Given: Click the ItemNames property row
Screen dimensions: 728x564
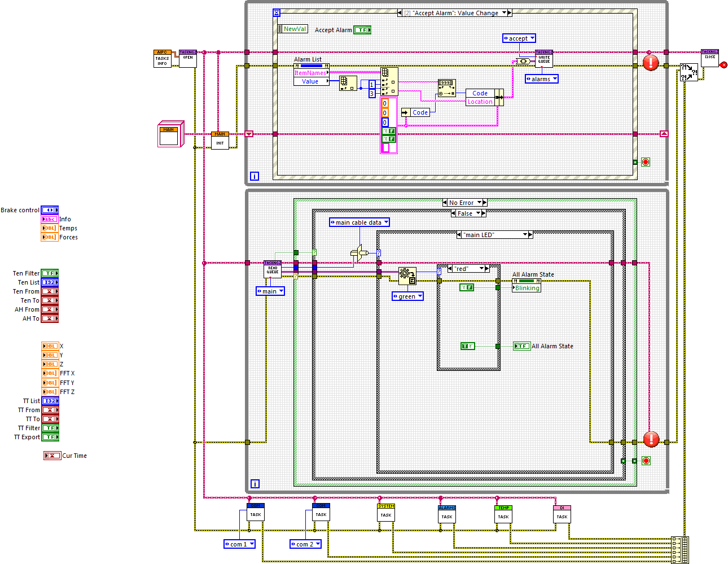Looking at the screenshot, I should pyautogui.click(x=312, y=73).
